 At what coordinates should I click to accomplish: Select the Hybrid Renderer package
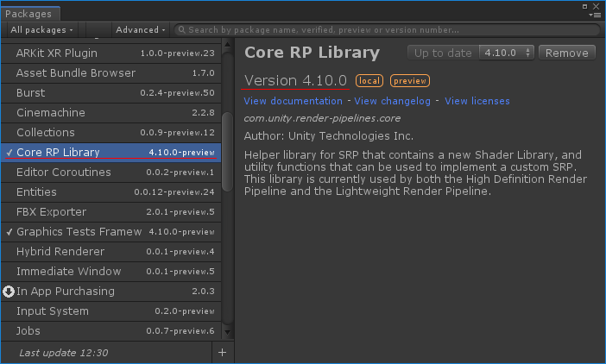pyautogui.click(x=111, y=252)
